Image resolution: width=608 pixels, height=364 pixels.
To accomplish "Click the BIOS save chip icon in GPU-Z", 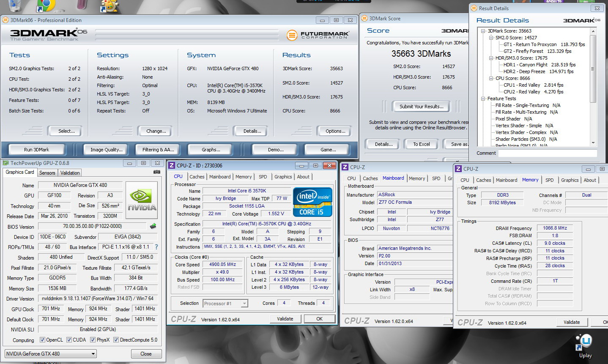I will [x=153, y=226].
